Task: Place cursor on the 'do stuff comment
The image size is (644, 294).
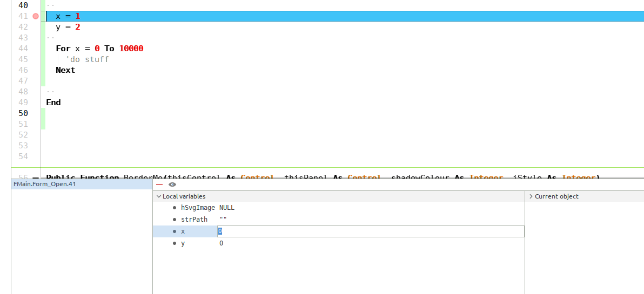Action: (88, 59)
